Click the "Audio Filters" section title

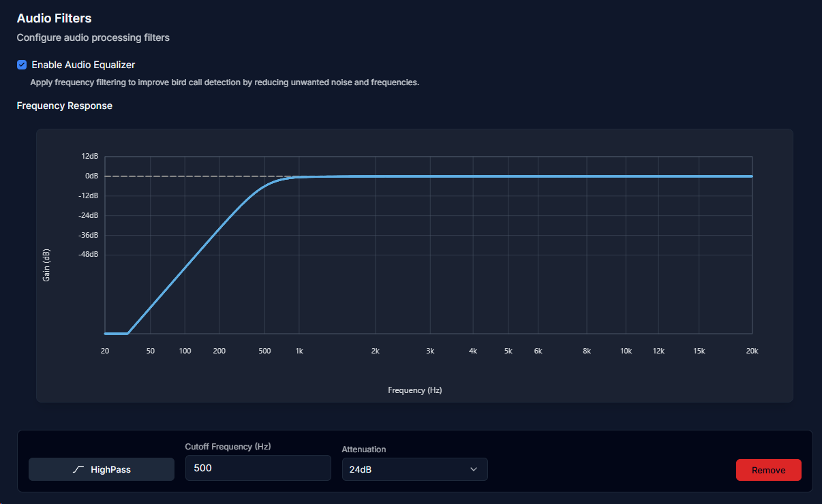(x=54, y=18)
